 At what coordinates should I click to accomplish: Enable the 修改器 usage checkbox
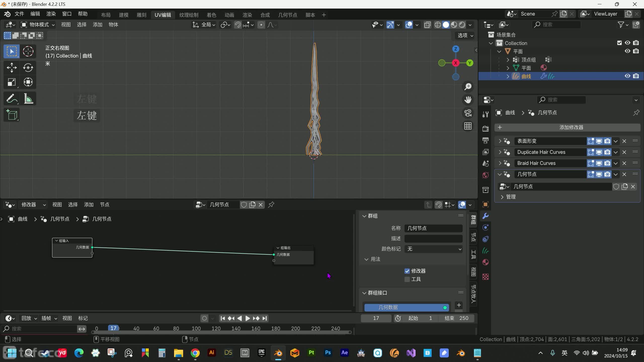[x=407, y=271]
